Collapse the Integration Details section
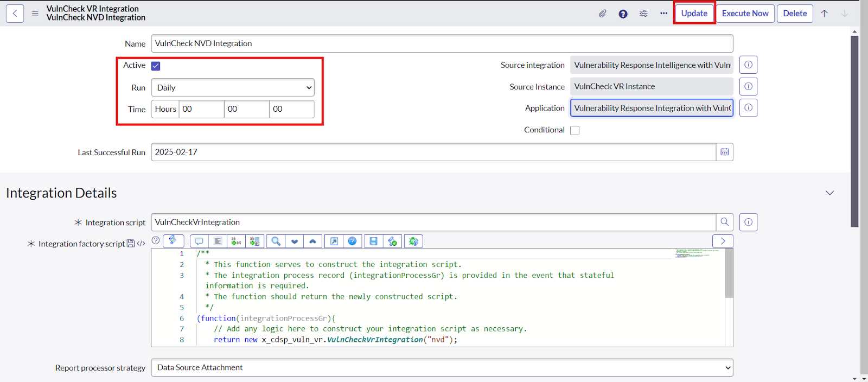Image resolution: width=868 pixels, height=382 pixels. (x=830, y=193)
